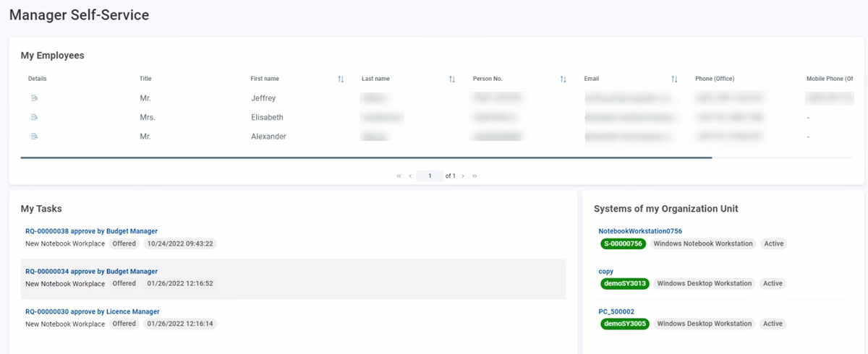Click Active tag for NotebookWorkstation0756
The width and height of the screenshot is (868, 354).
pyautogui.click(x=774, y=243)
